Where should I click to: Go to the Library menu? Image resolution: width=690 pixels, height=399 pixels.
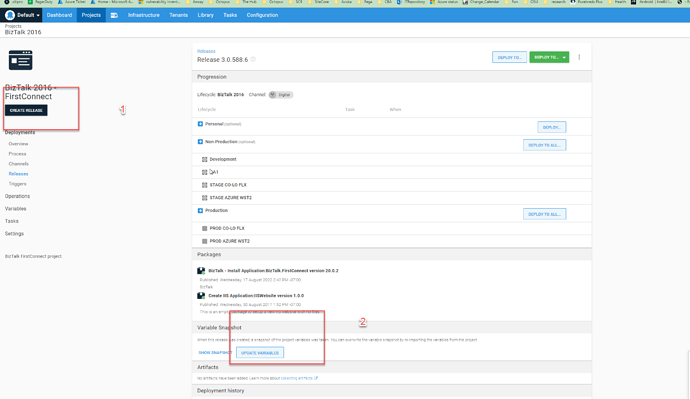tap(206, 15)
